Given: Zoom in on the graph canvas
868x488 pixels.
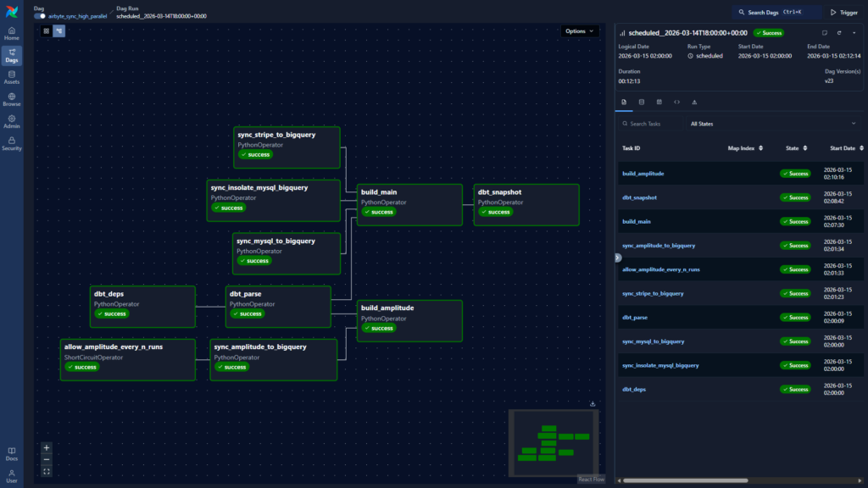Looking at the screenshot, I should pyautogui.click(x=47, y=447).
